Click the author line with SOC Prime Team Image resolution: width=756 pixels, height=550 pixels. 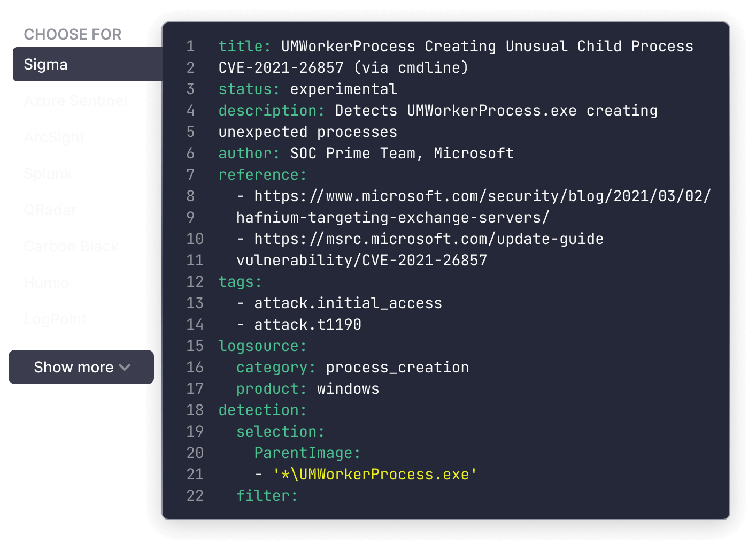point(366,154)
